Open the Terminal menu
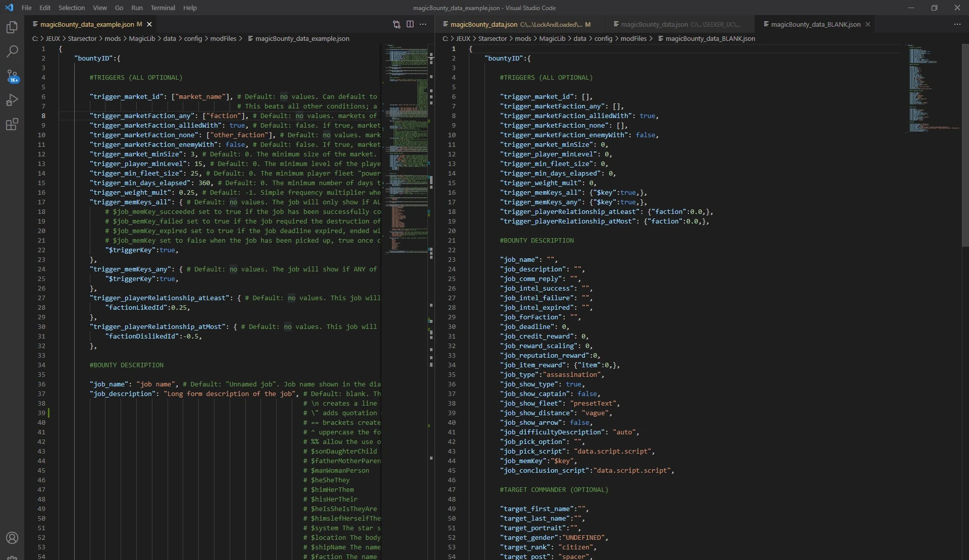 tap(163, 8)
